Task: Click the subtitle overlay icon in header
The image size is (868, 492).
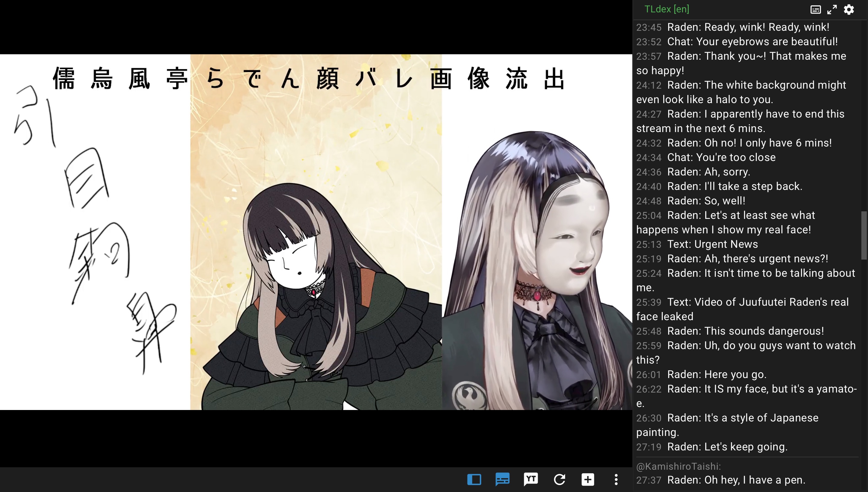Action: tap(815, 9)
